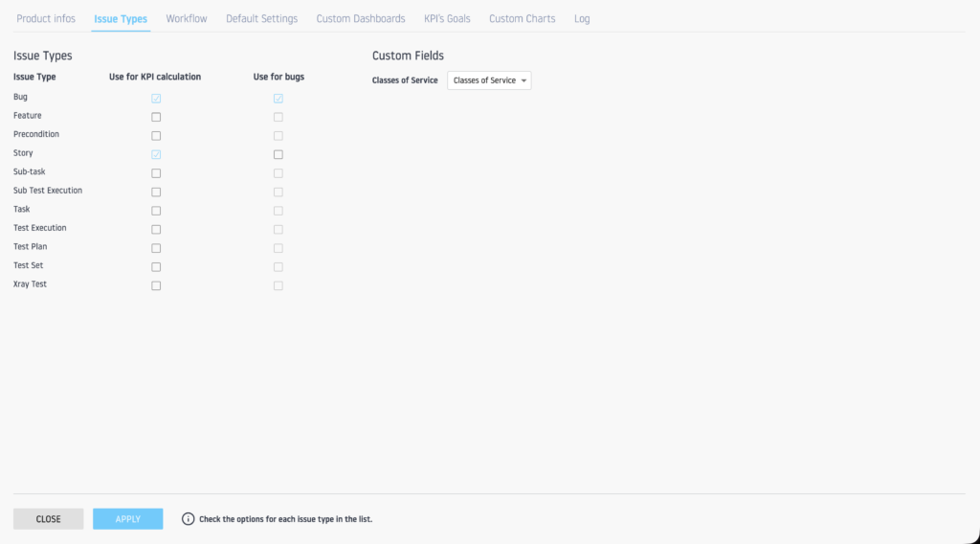View the Log tab
Image resolution: width=980 pixels, height=544 pixels.
pyautogui.click(x=582, y=19)
